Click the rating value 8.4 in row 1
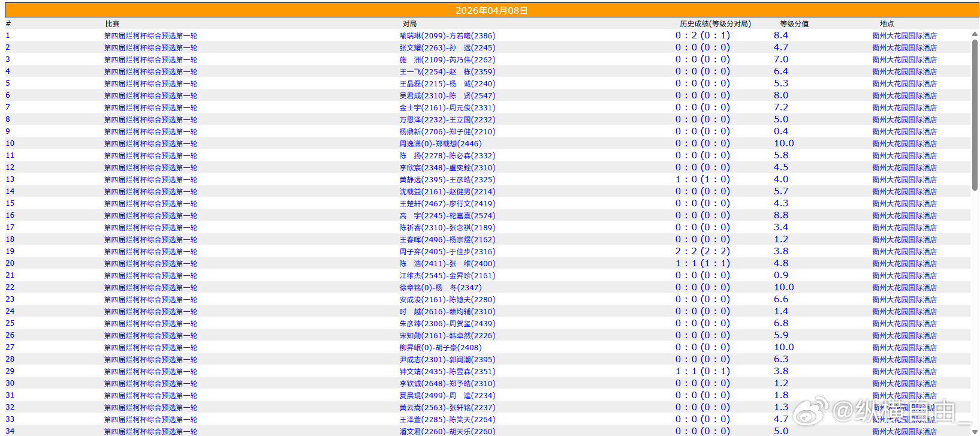980x436 pixels. coord(781,35)
